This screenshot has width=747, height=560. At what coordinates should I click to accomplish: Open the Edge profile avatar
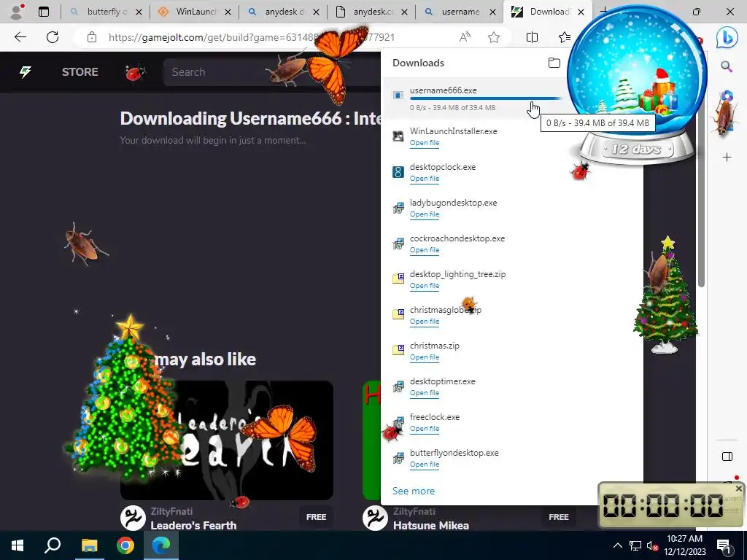[x=18, y=12]
